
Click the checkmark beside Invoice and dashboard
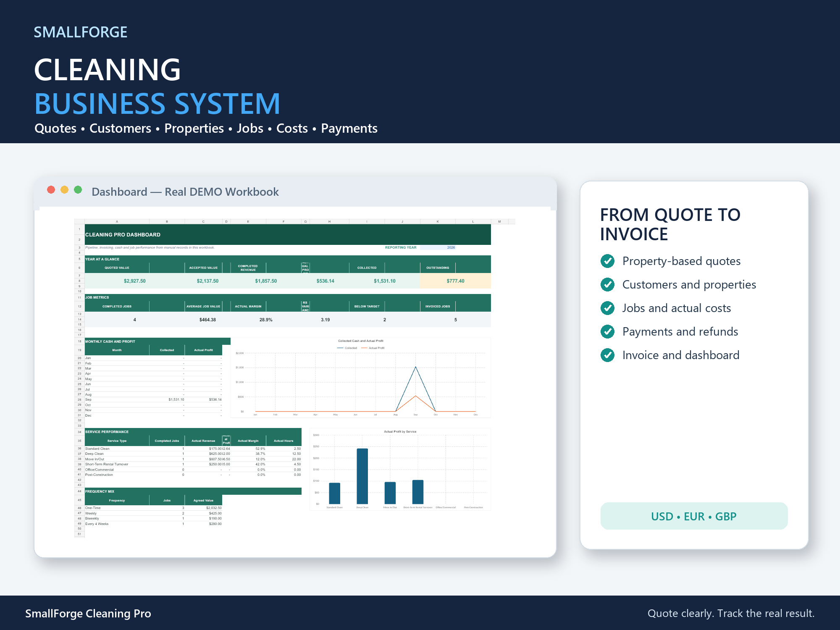(x=607, y=355)
